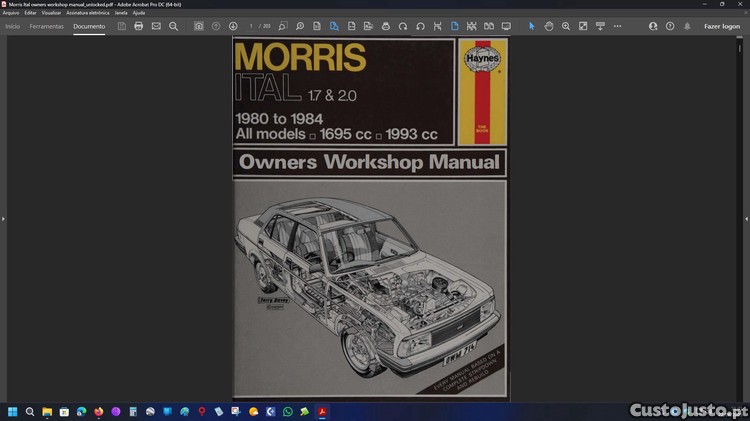The height and width of the screenshot is (421, 750).
Task: Select the hand pan tool
Action: coord(549,26)
